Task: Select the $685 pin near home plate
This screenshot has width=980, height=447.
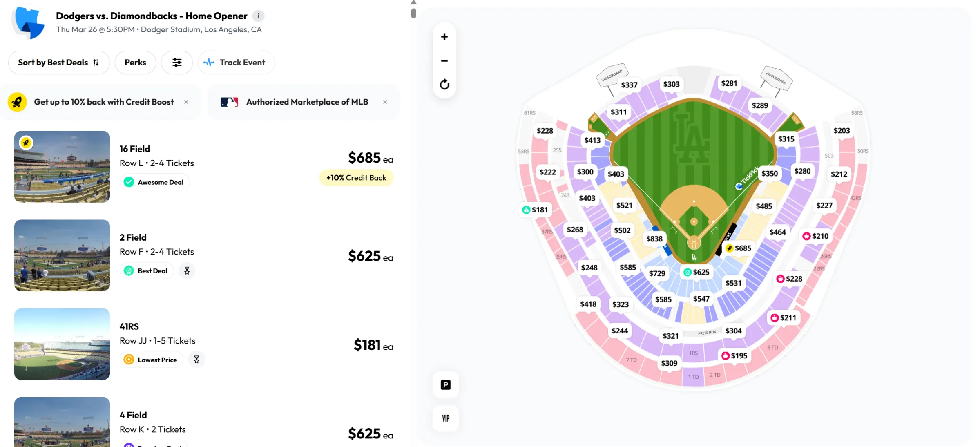Action: pyautogui.click(x=739, y=248)
